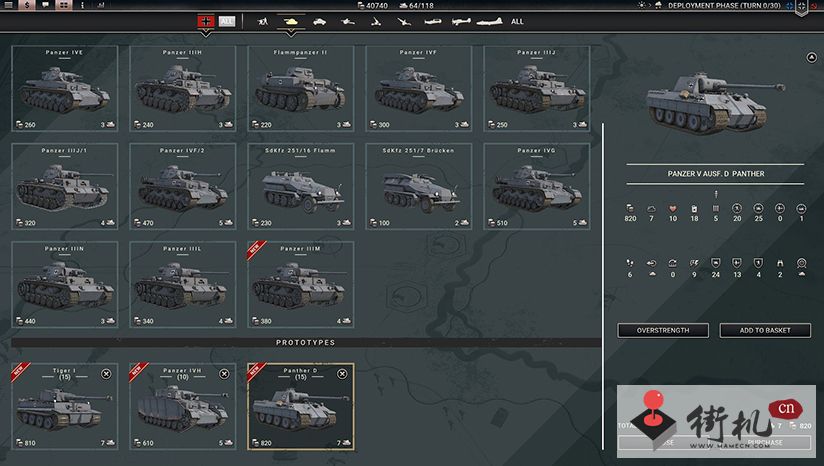Open the main menu hamburger icon

[8, 5]
